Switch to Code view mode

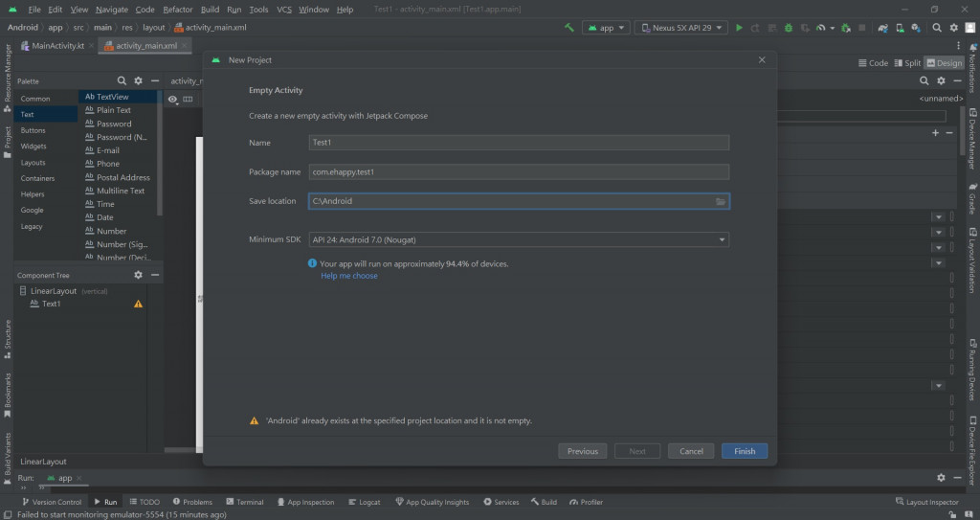point(873,62)
